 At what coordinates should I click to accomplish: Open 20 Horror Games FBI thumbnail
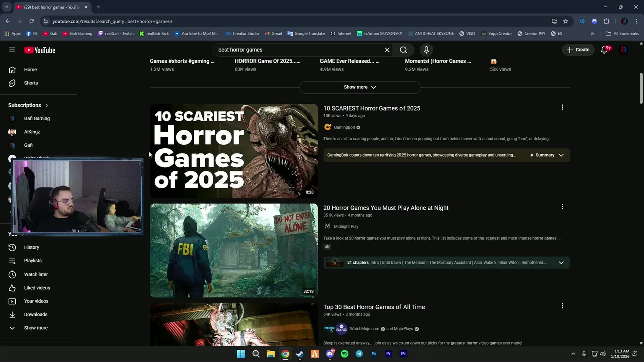(234, 250)
